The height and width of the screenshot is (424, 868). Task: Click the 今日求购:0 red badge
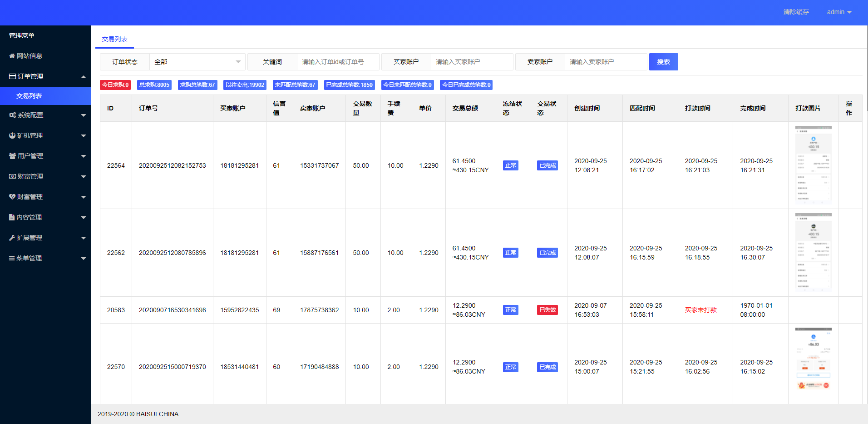115,85
